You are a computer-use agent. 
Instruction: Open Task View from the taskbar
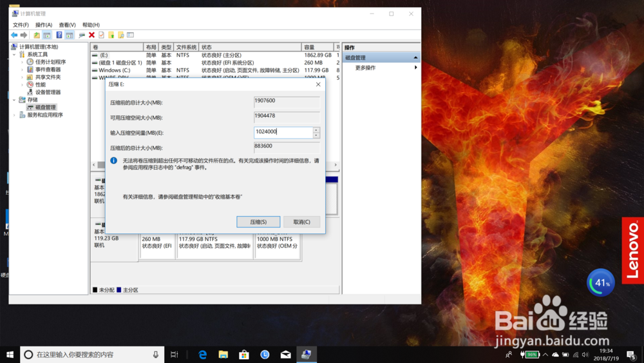pyautogui.click(x=174, y=355)
